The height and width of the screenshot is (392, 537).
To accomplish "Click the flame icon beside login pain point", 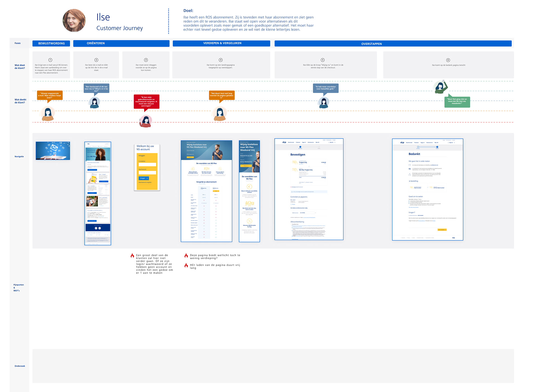I will click(132, 255).
